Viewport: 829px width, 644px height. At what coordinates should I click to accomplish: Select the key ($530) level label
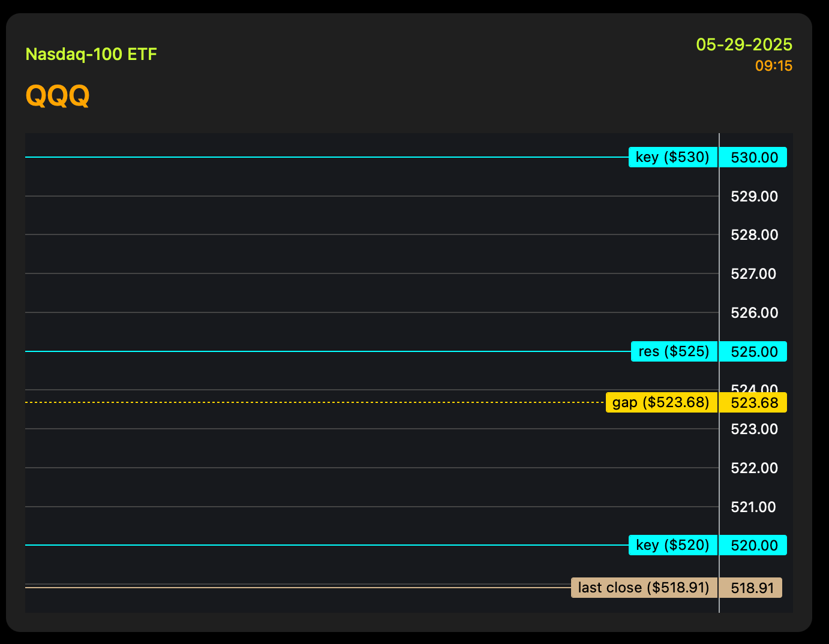673,157
